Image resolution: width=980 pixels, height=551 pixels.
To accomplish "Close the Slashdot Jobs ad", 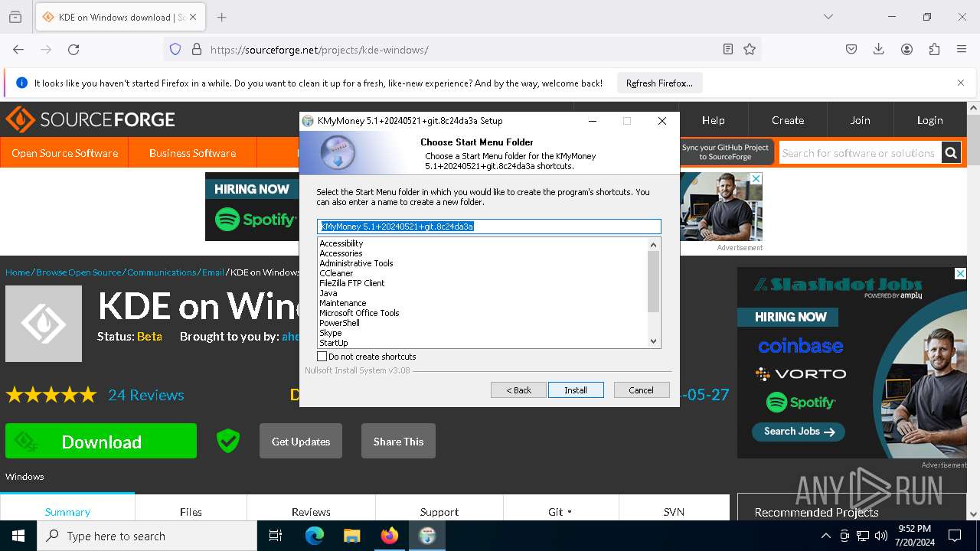I will 960,273.
